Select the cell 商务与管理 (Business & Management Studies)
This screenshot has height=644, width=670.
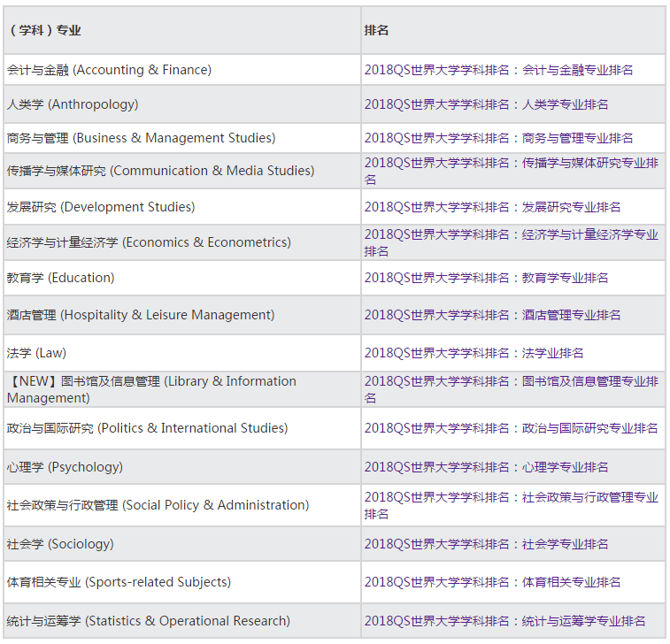(x=182, y=138)
